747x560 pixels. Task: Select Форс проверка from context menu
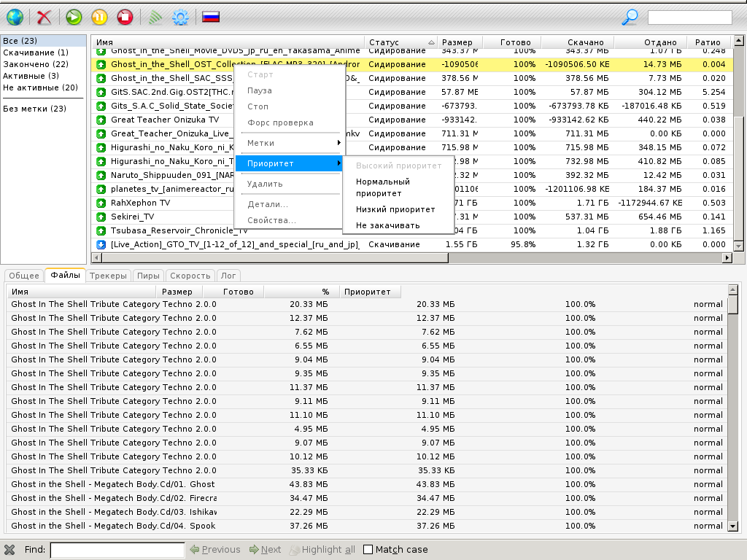click(281, 122)
